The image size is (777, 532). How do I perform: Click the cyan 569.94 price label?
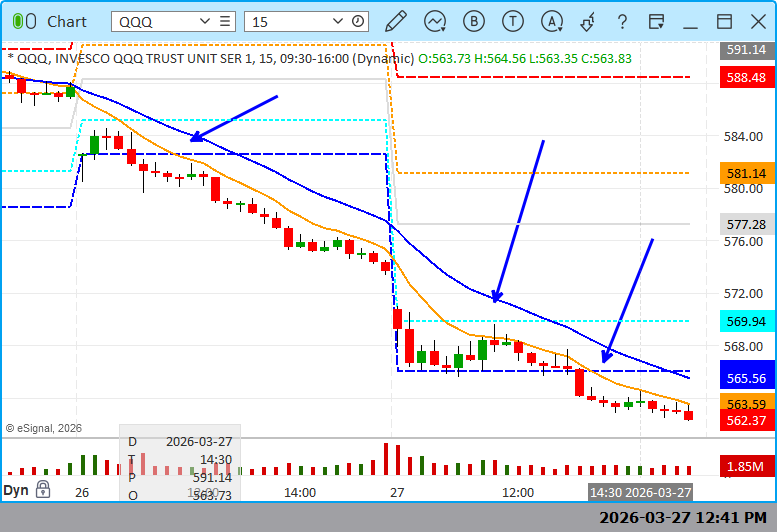point(746,321)
